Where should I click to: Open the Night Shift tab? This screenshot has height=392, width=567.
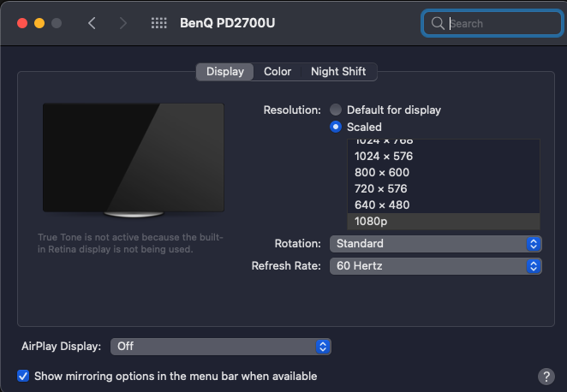pyautogui.click(x=338, y=72)
